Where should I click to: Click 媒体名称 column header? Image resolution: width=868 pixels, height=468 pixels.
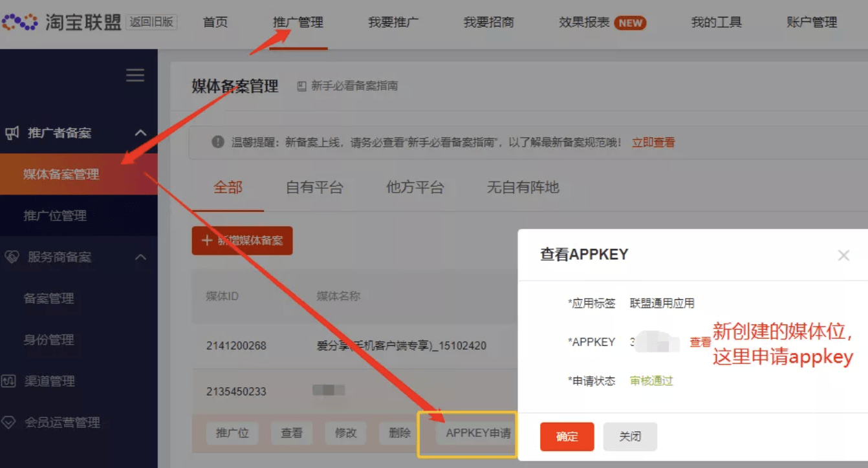click(338, 296)
